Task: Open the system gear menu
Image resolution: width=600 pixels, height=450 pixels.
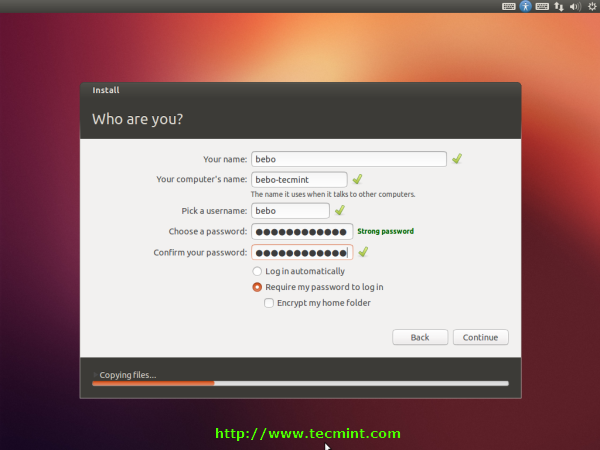Action: tap(592, 7)
